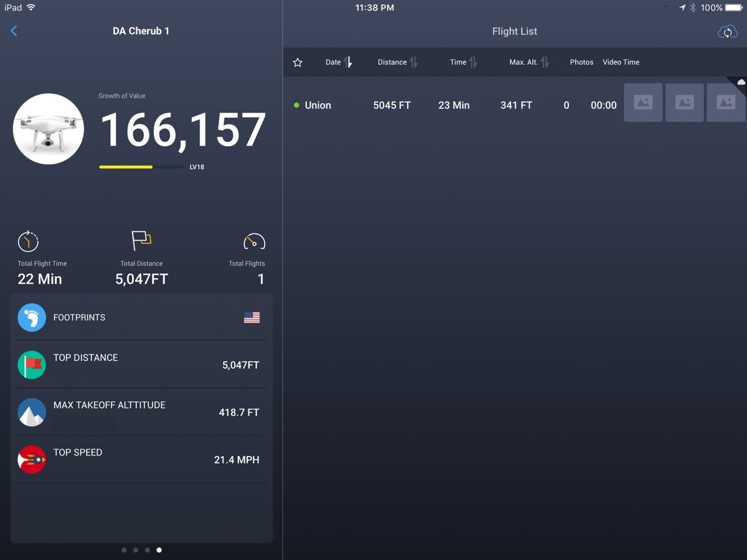Tap the Wi-Fi status icon
Screen dimensions: 747x560
[31, 7]
